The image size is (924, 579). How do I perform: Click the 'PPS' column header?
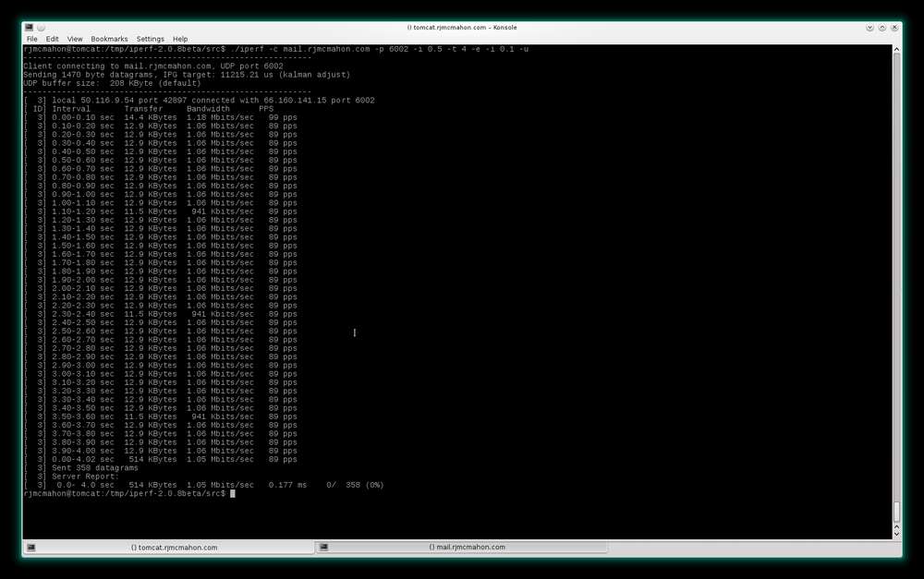pos(266,109)
